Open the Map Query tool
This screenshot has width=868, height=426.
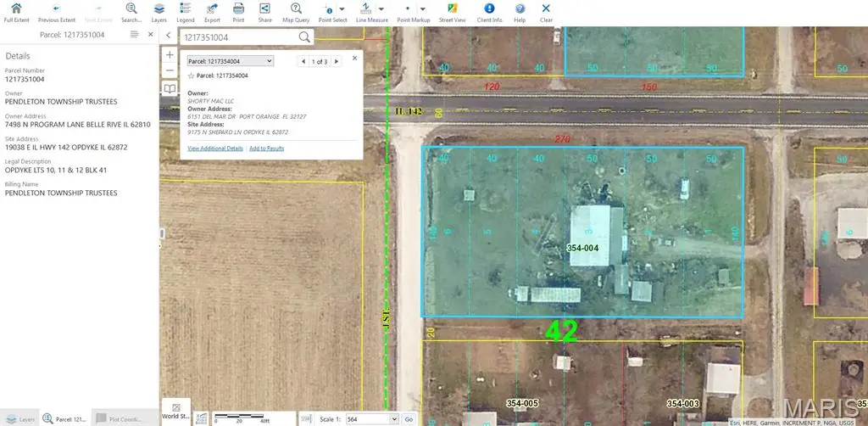click(x=296, y=9)
